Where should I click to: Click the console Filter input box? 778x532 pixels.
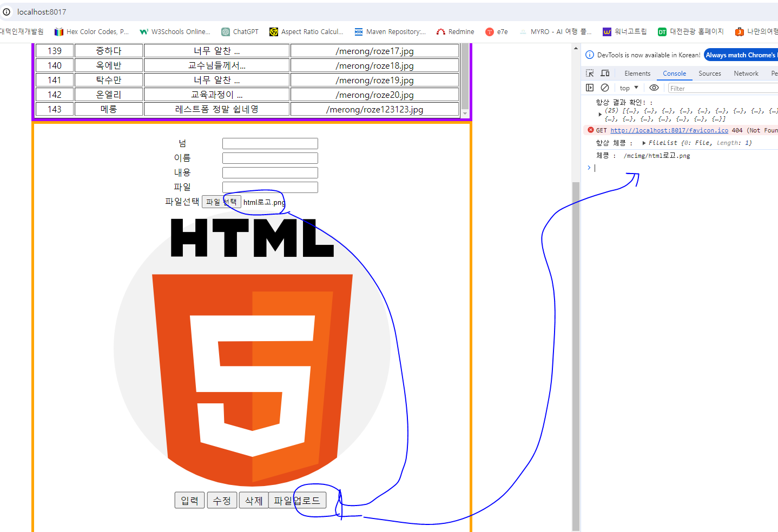(723, 88)
